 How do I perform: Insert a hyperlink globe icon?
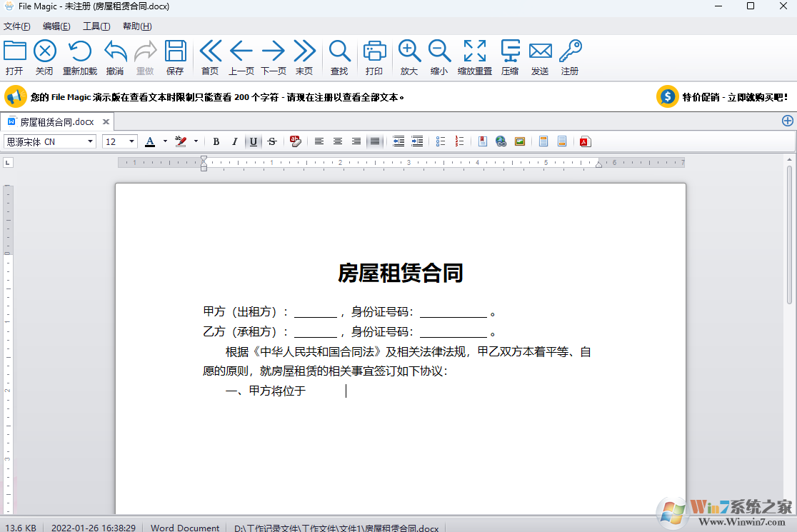point(501,141)
